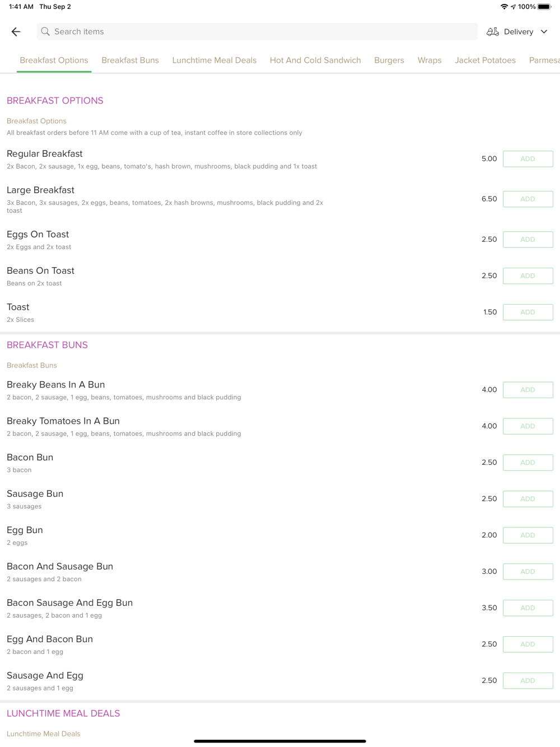This screenshot has height=747, width=560.
Task: Expand the Delivery dropdown chevron
Action: (544, 32)
